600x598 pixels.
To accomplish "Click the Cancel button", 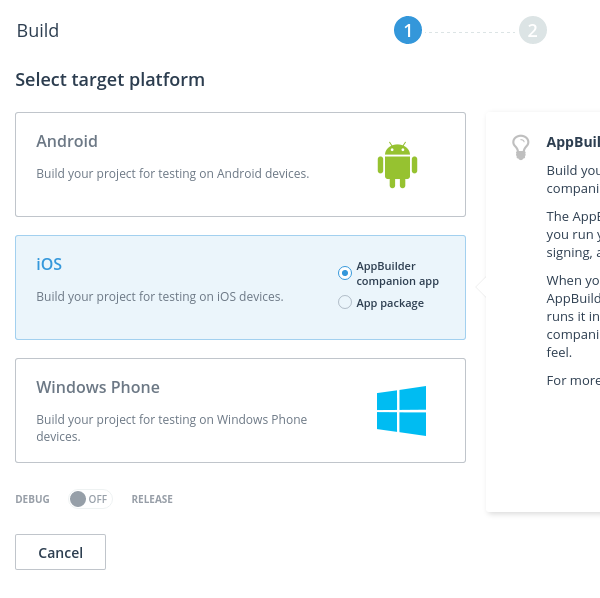I will click(x=60, y=552).
